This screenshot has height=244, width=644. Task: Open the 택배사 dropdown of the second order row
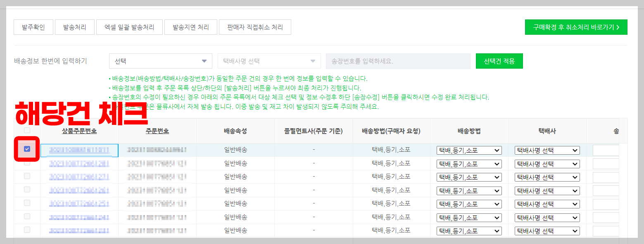547,163
